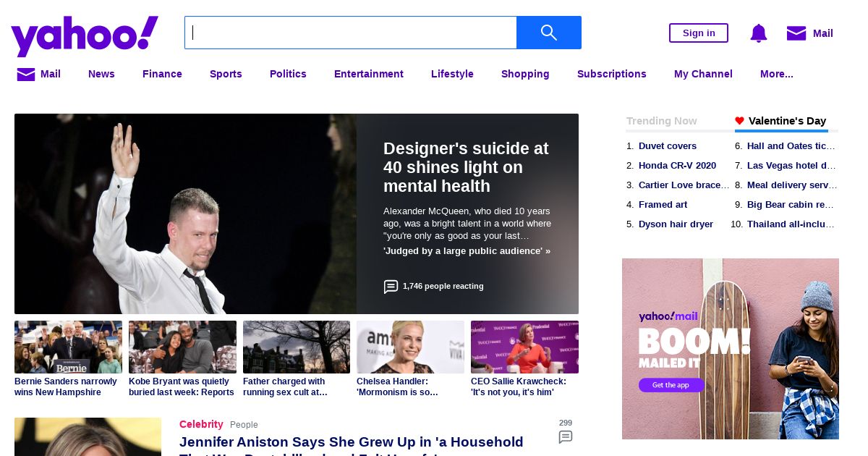This screenshot has width=868, height=456.
Task: Go to the Sports section
Action: click(x=226, y=74)
